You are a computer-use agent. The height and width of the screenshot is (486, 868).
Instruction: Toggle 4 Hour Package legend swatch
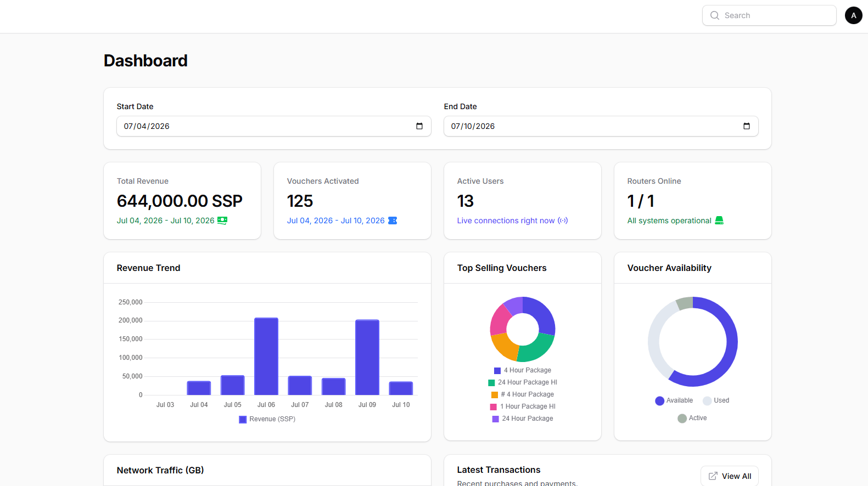click(497, 371)
